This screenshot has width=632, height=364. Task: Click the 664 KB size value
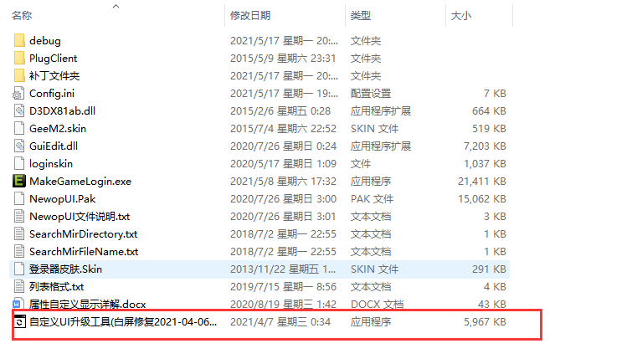[489, 110]
